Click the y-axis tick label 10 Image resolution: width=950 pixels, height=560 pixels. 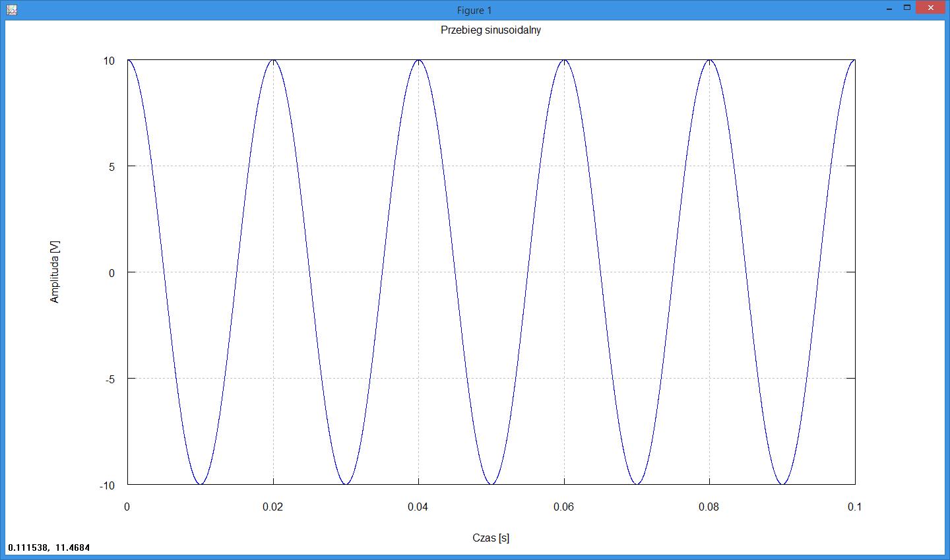(x=109, y=61)
